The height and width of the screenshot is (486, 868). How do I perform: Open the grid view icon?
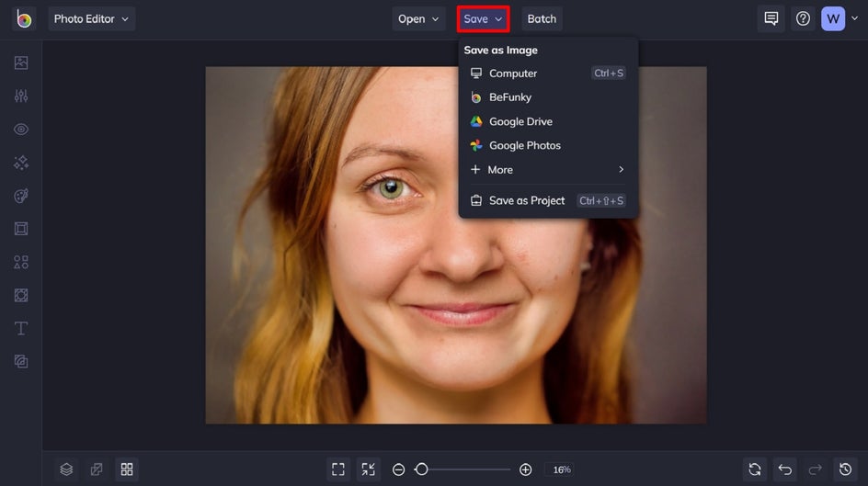pos(127,469)
